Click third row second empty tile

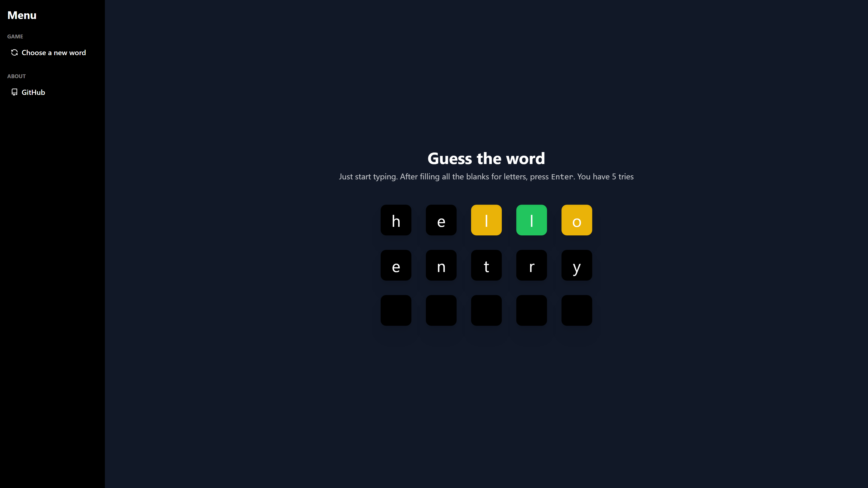point(441,310)
